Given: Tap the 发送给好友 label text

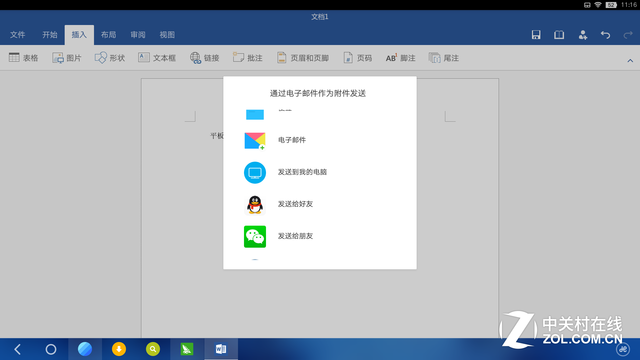Looking at the screenshot, I should (x=296, y=204).
